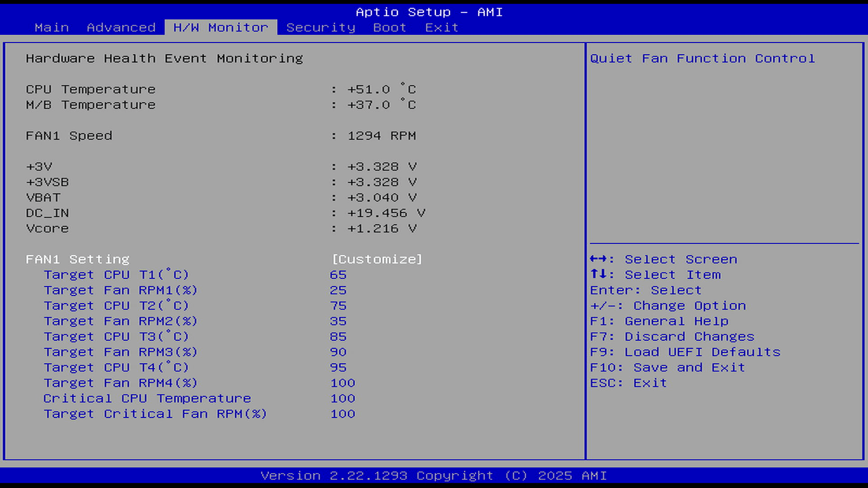Open the Main tab
Screen dimensions: 868x488
[52, 28]
